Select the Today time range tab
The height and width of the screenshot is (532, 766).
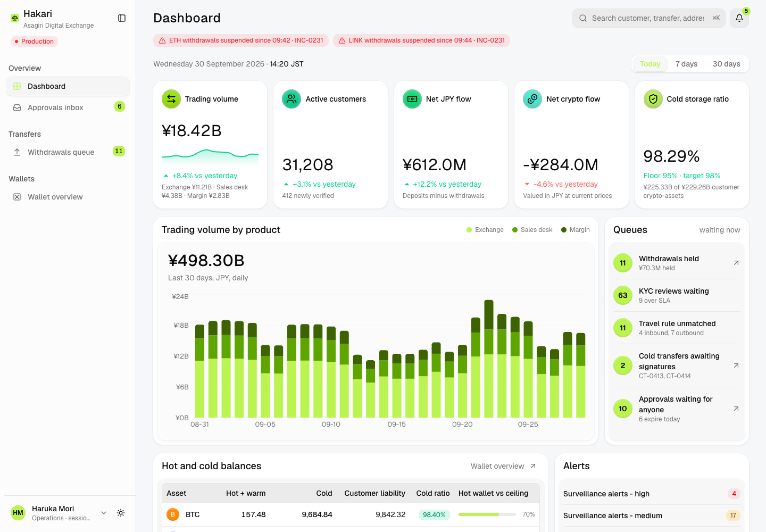point(650,64)
